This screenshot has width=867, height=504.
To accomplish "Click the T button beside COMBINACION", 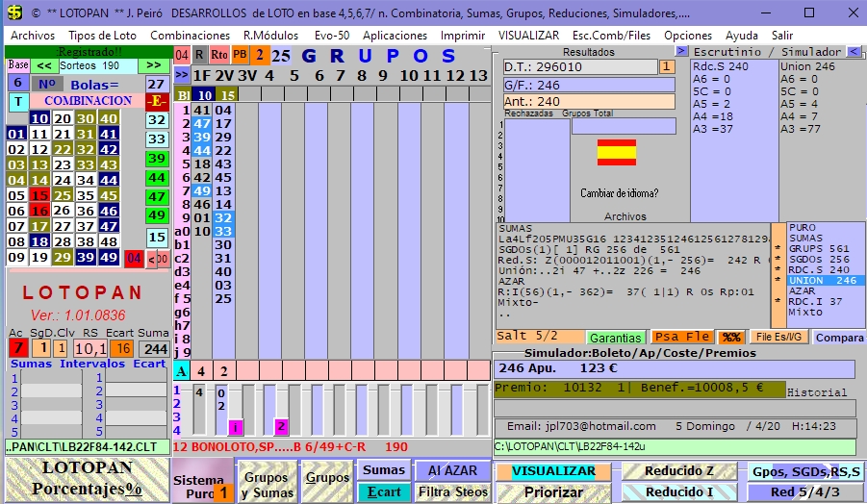I will pos(18,101).
